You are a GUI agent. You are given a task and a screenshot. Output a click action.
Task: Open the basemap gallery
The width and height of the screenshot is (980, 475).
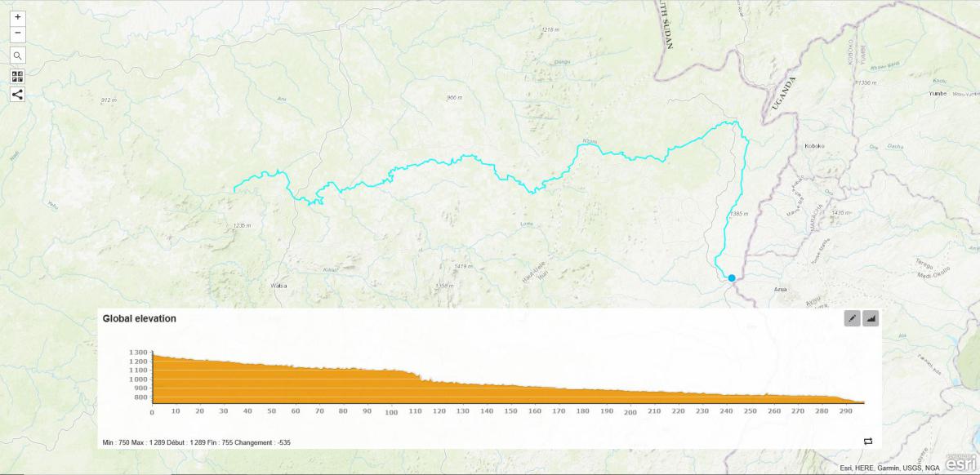coord(18,76)
